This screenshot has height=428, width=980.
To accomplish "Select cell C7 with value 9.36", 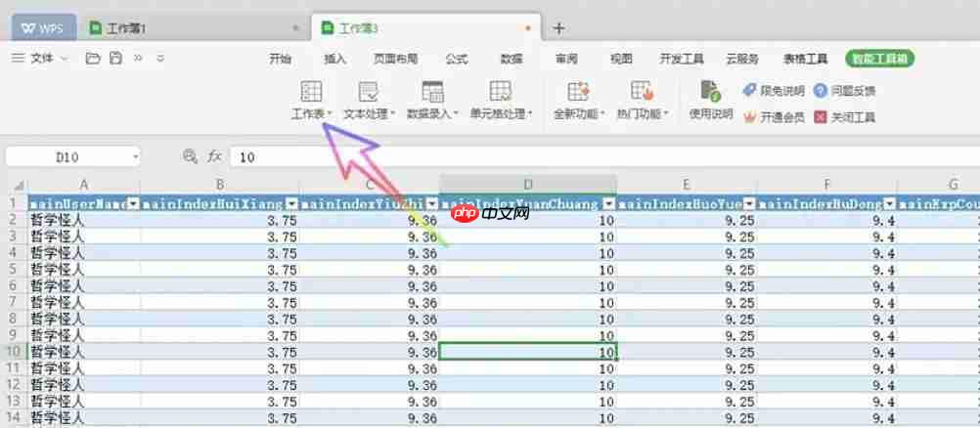I will tap(370, 302).
